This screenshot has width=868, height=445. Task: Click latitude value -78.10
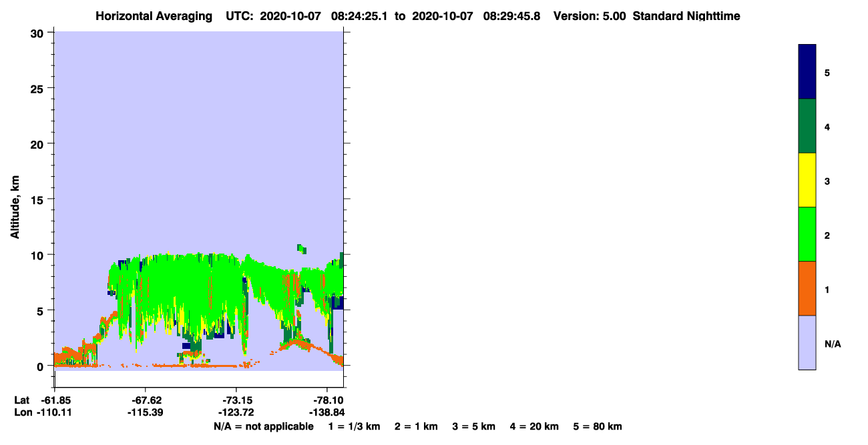coord(327,400)
